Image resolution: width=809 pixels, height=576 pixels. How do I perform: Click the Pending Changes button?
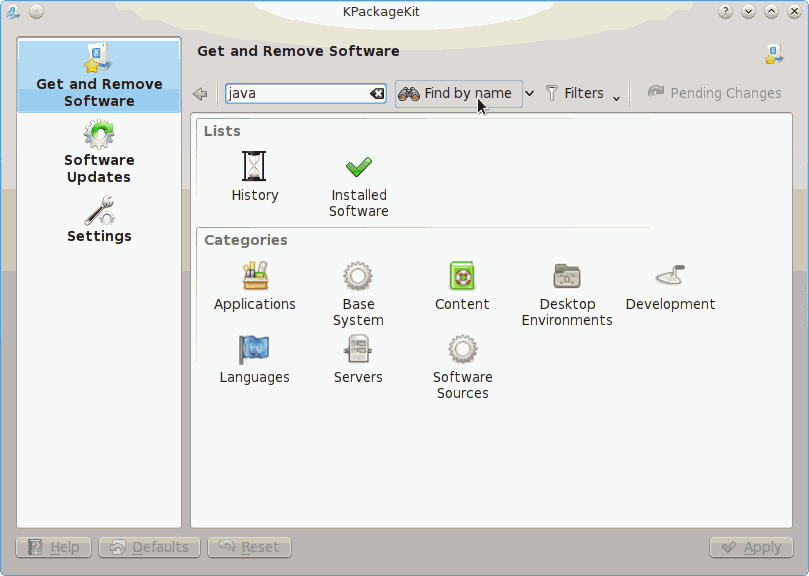pyautogui.click(x=715, y=93)
